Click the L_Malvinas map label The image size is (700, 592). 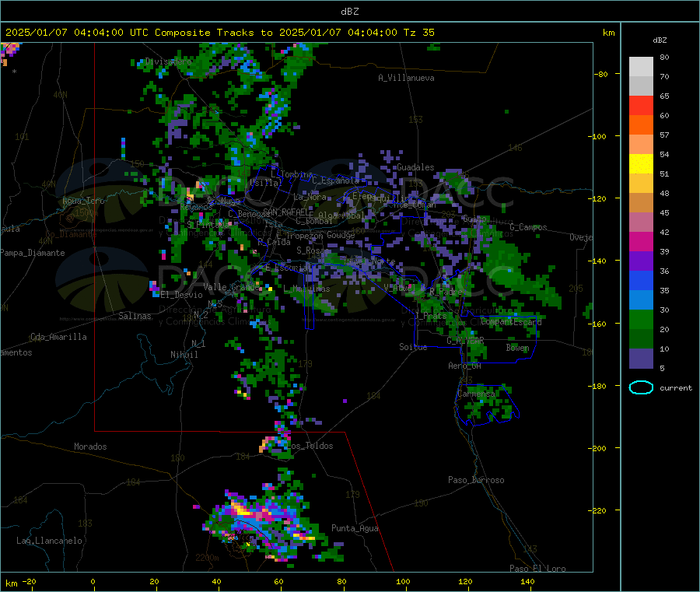pyautogui.click(x=306, y=289)
